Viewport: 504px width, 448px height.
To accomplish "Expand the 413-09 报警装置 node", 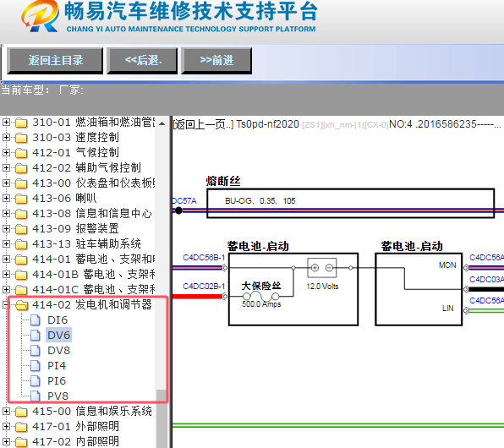I will (x=6, y=228).
